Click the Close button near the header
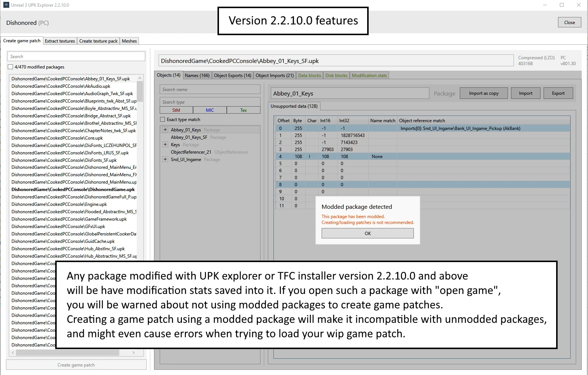The image size is (588, 375). tap(569, 23)
